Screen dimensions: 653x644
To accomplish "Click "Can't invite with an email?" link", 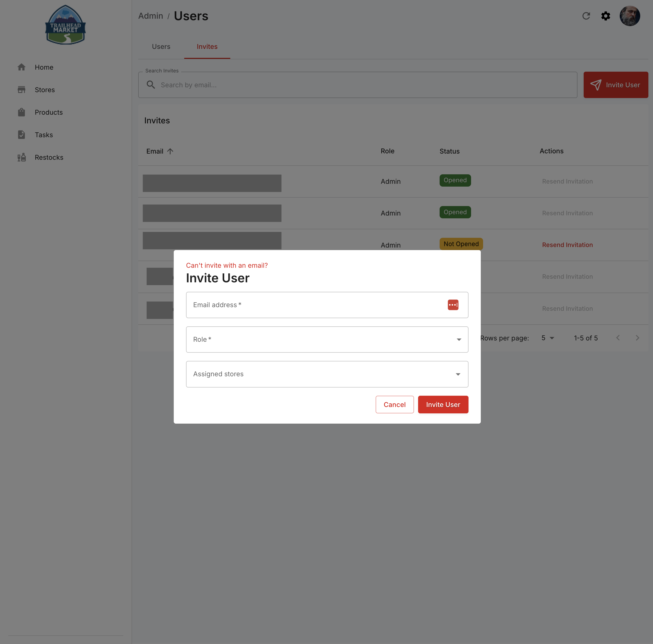I will click(x=227, y=265).
